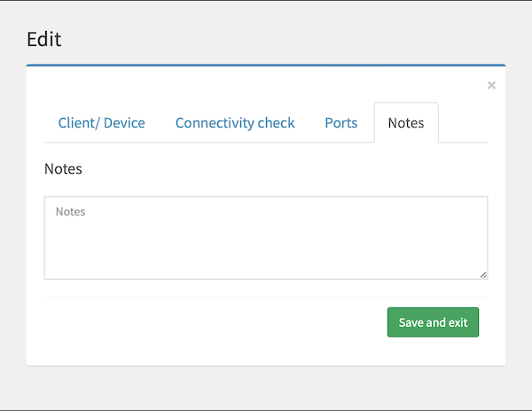Show the port configuration tab
Image resolution: width=532 pixels, height=411 pixels.
[340, 123]
